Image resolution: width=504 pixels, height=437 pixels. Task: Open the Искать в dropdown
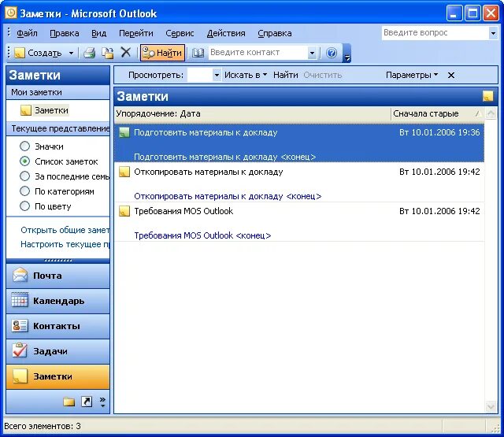point(246,75)
